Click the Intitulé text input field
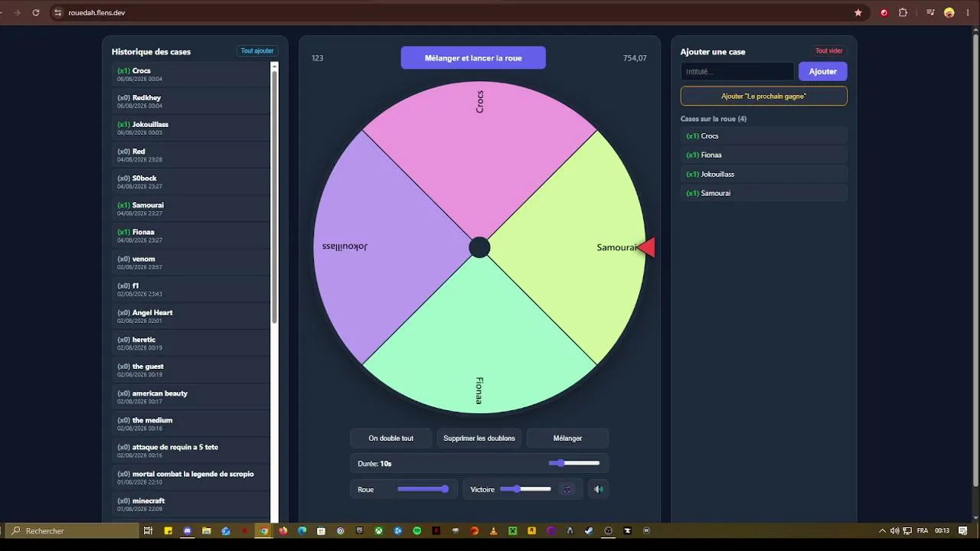 point(737,71)
